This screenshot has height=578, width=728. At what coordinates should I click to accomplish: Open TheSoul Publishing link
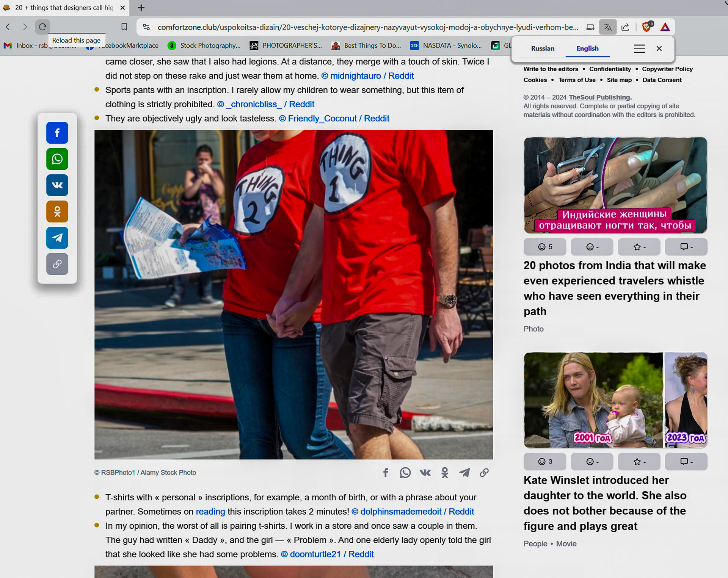point(599,97)
